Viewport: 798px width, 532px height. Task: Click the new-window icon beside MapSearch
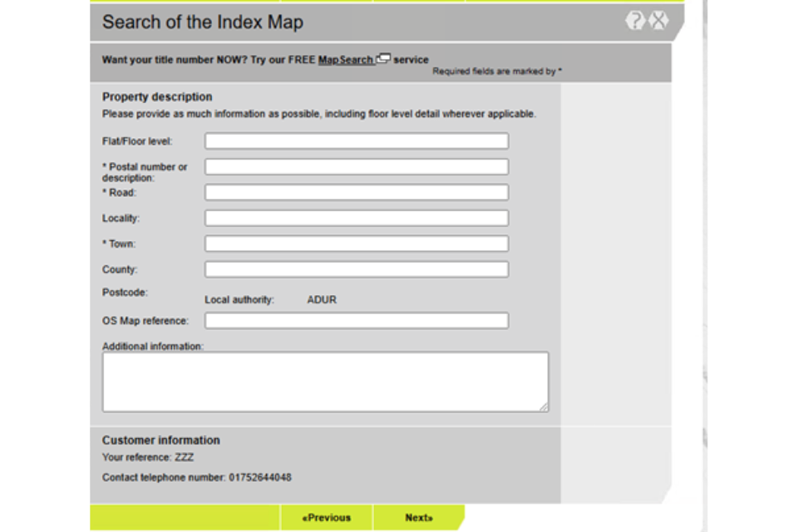point(383,59)
